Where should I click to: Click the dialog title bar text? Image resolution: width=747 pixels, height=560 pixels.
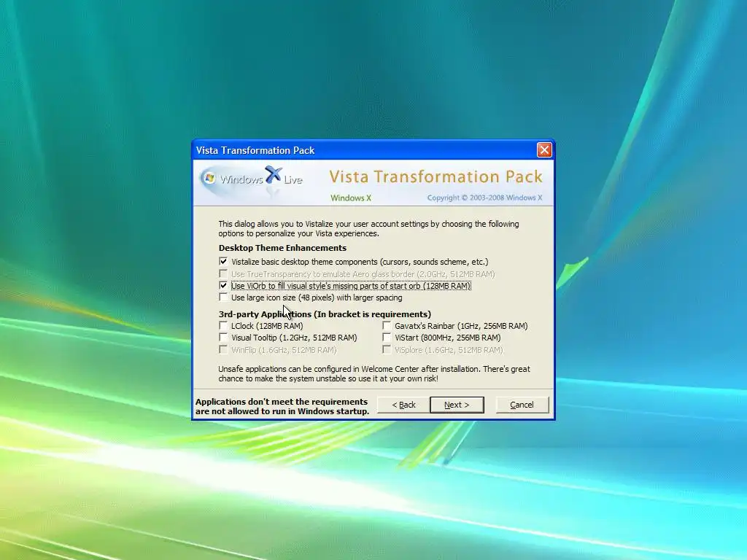[255, 150]
